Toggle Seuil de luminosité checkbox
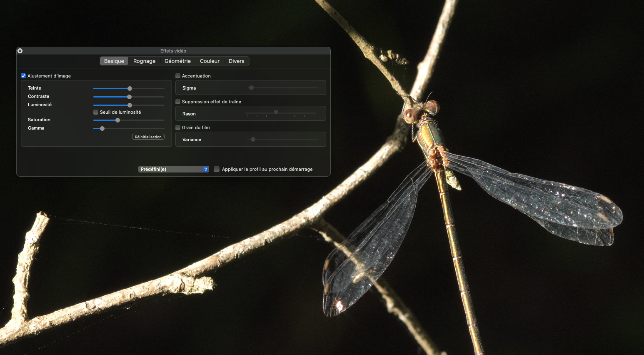The image size is (644, 355). 96,112
